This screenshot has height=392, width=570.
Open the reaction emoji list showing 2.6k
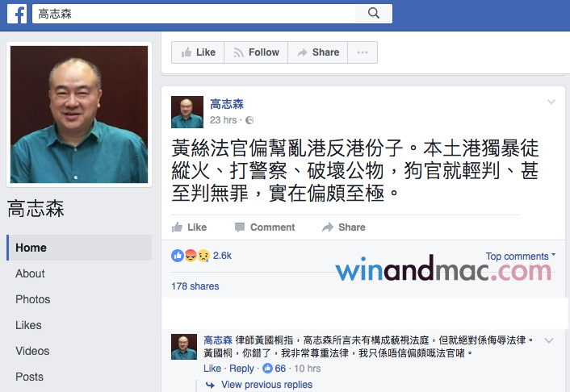[x=201, y=256]
